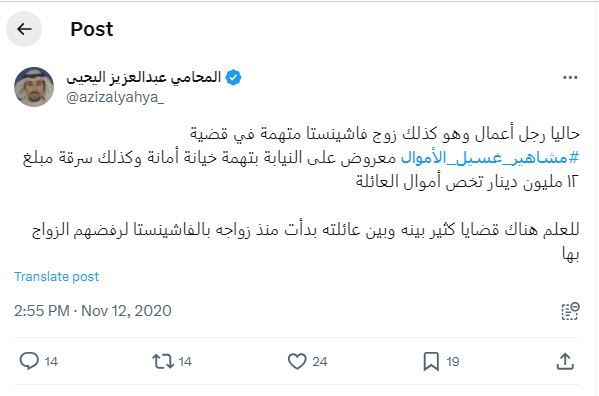Open the author's profile picture
The height and width of the screenshot is (396, 599).
click(x=34, y=87)
